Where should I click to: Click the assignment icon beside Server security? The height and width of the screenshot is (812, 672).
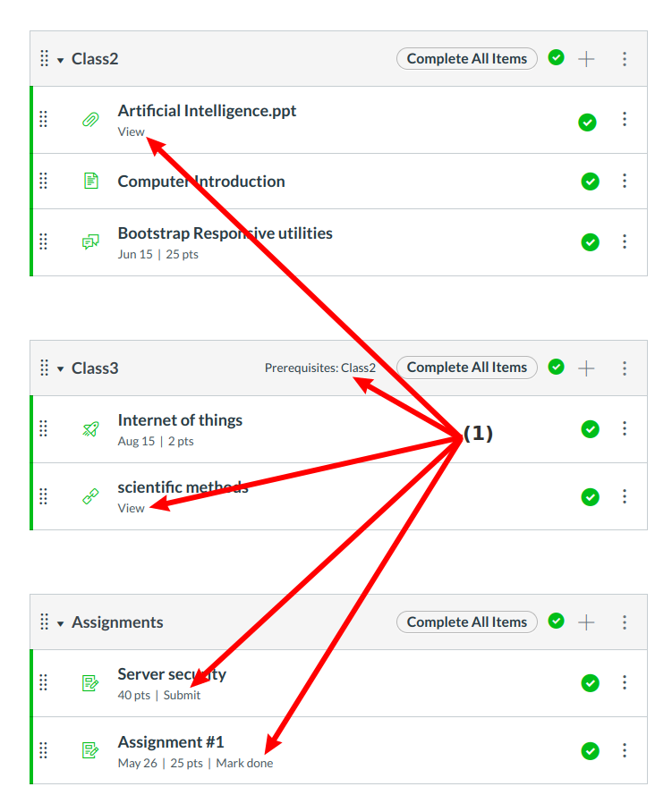click(x=90, y=683)
